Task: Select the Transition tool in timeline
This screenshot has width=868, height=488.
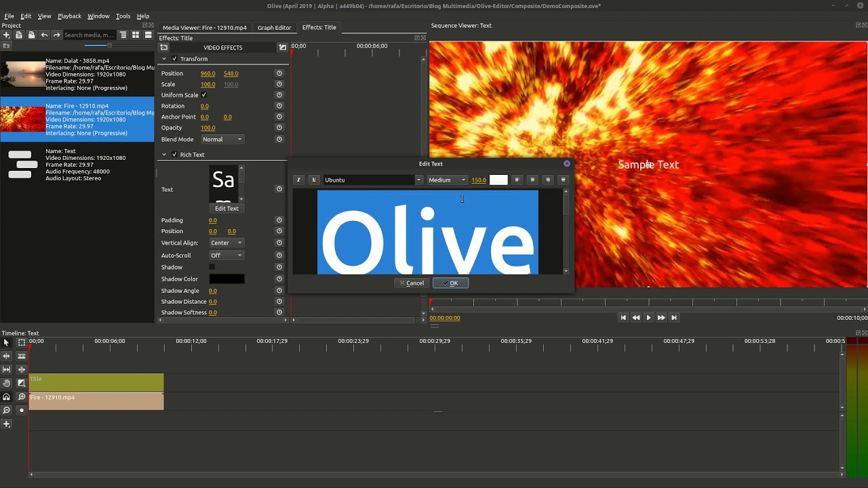Action: tap(21, 383)
